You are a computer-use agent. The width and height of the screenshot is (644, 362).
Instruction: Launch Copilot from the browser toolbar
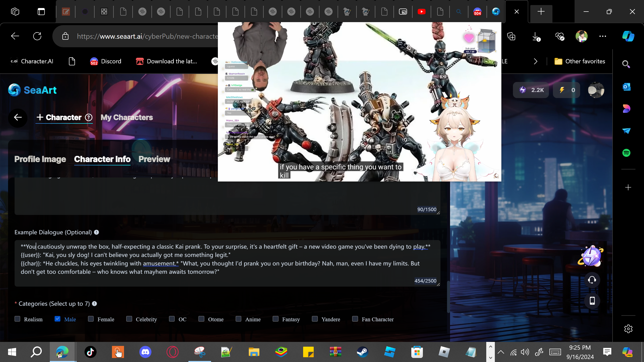[628, 36]
